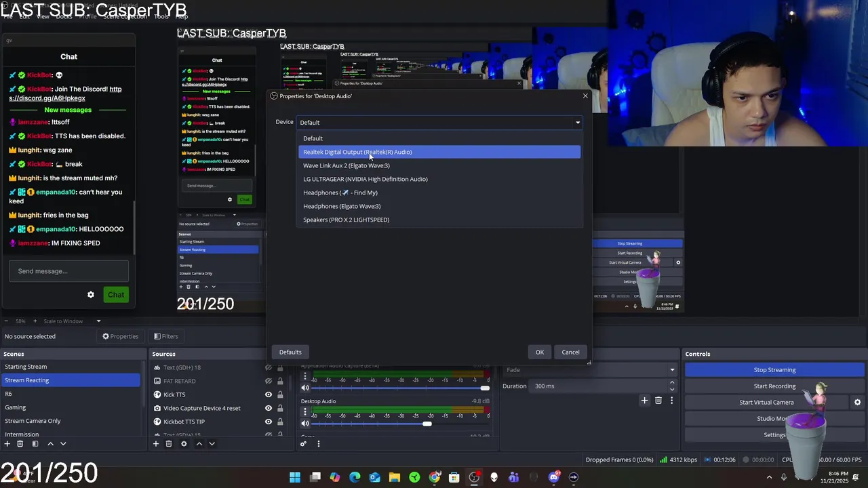Select the Gaming scene
868x488 pixels.
[71, 407]
